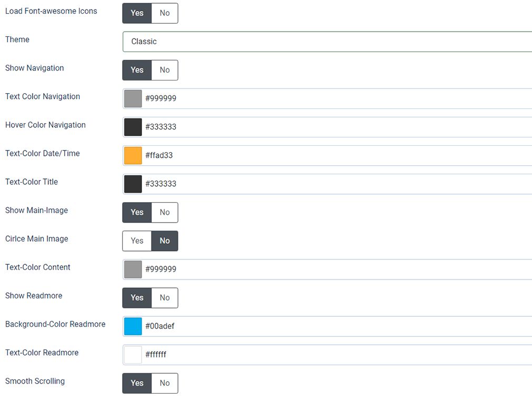Open the Theme dropdown showing Classic
The height and width of the screenshot is (400, 532).
(x=327, y=42)
